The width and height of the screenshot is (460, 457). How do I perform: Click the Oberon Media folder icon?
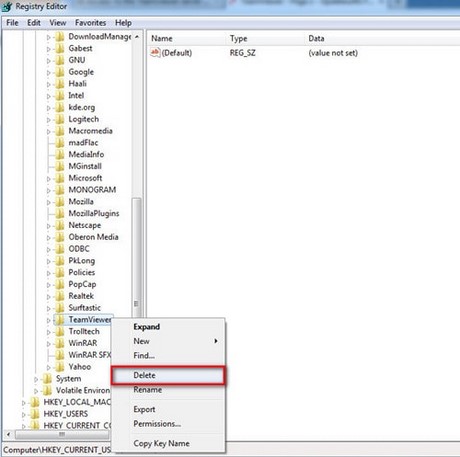point(60,237)
